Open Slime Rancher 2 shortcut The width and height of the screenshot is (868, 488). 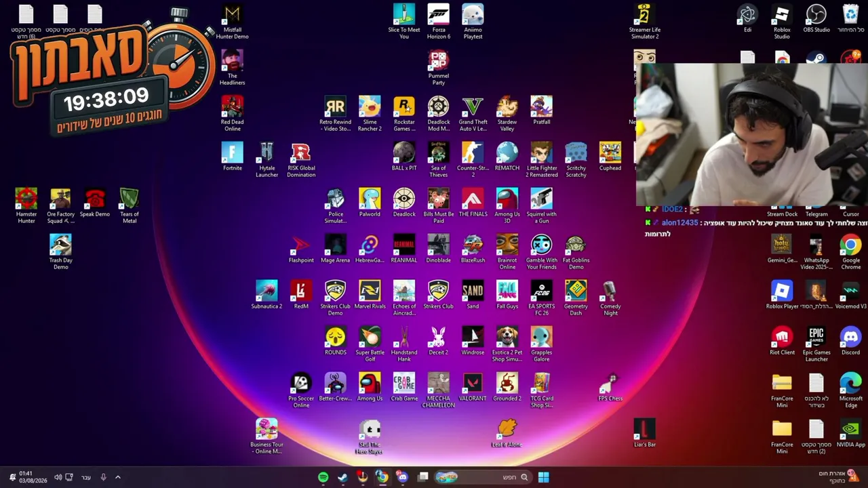point(370,114)
